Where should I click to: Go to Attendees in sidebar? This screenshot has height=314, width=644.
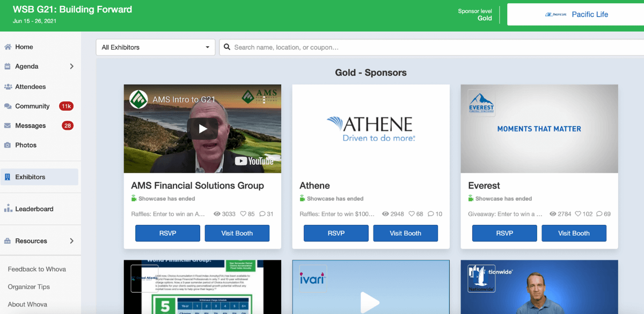[x=30, y=86]
